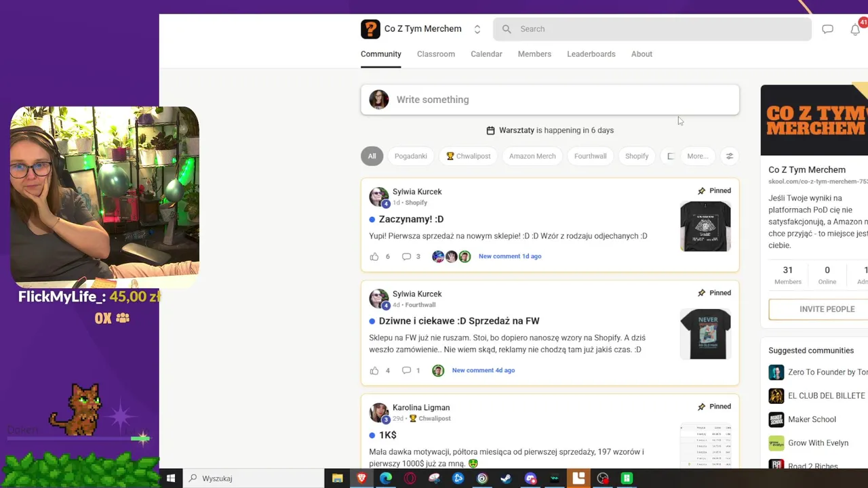Viewport: 868px width, 488px height.
Task: Like the Zaczynamy! :D post
Action: (374, 256)
